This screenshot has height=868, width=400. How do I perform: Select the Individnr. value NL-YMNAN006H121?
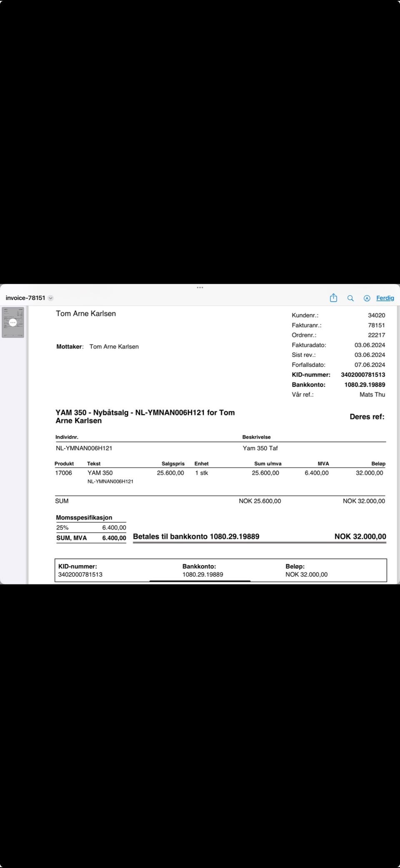click(84, 448)
